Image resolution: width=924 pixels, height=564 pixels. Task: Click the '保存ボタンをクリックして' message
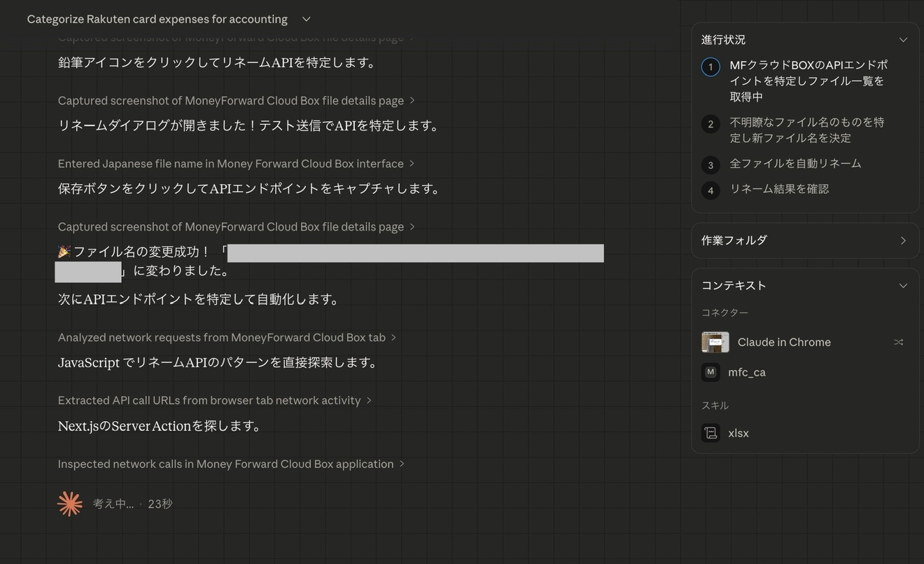tap(248, 188)
